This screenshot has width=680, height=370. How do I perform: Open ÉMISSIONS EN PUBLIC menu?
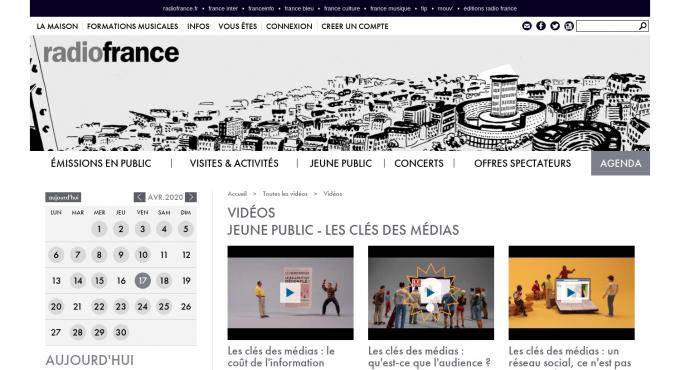101,164
